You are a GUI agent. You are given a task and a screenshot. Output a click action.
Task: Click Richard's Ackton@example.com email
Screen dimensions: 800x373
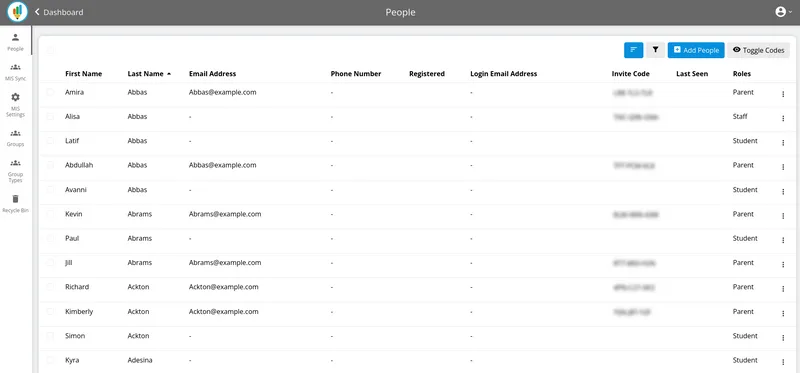[x=223, y=287]
